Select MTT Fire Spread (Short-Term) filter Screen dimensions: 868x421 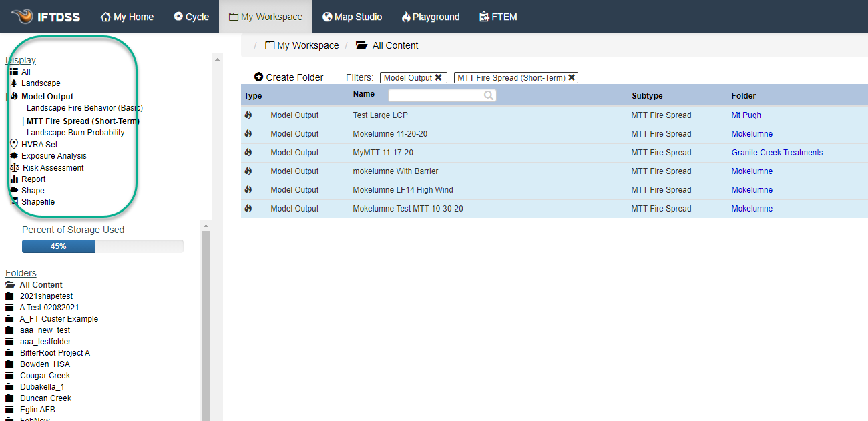[83, 121]
